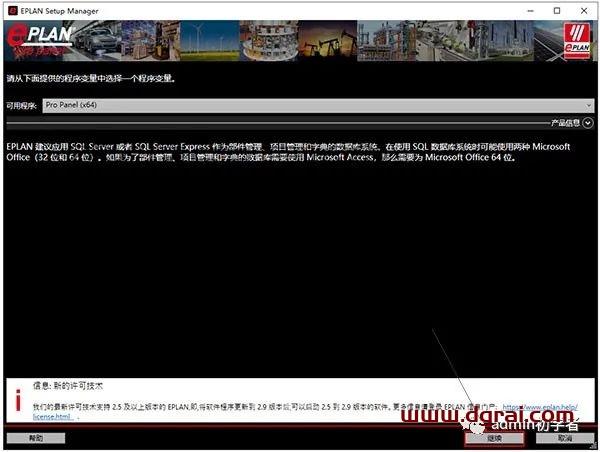
Task: Click the EPLAN Setup Manager title bar icon
Action: tap(13, 11)
